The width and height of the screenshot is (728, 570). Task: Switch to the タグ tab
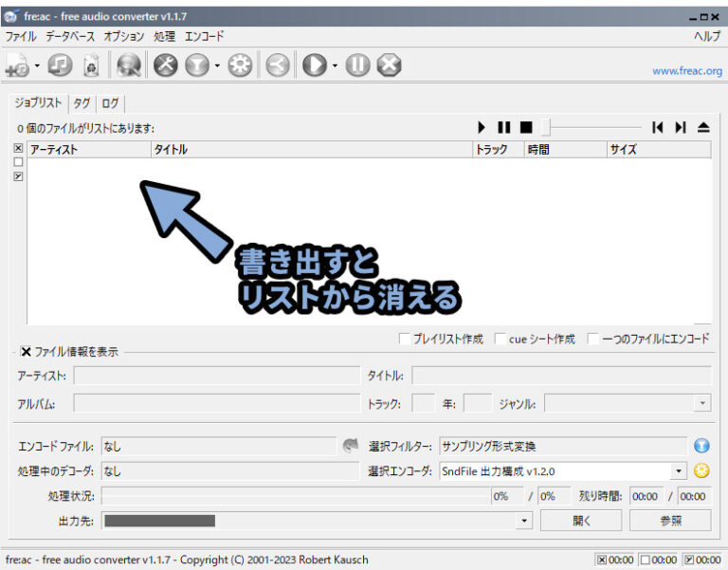82,103
